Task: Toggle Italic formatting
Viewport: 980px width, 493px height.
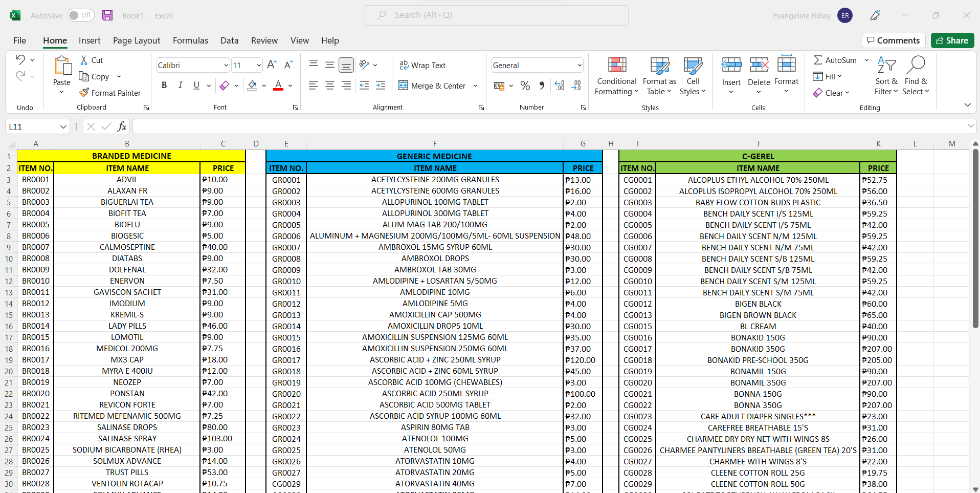Action: (180, 85)
